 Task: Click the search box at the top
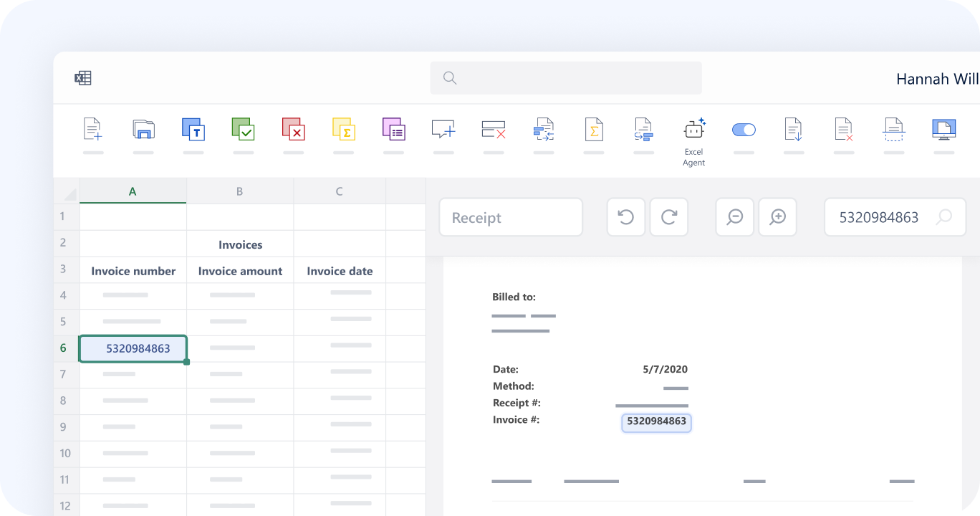point(566,78)
